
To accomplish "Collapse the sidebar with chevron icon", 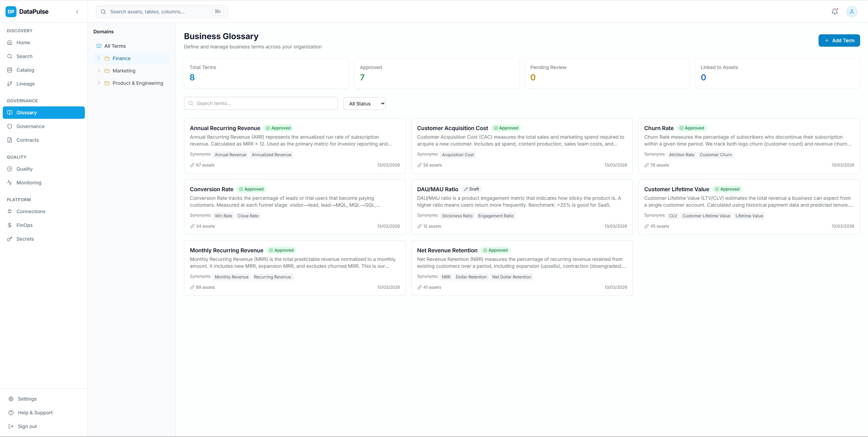I will (77, 12).
